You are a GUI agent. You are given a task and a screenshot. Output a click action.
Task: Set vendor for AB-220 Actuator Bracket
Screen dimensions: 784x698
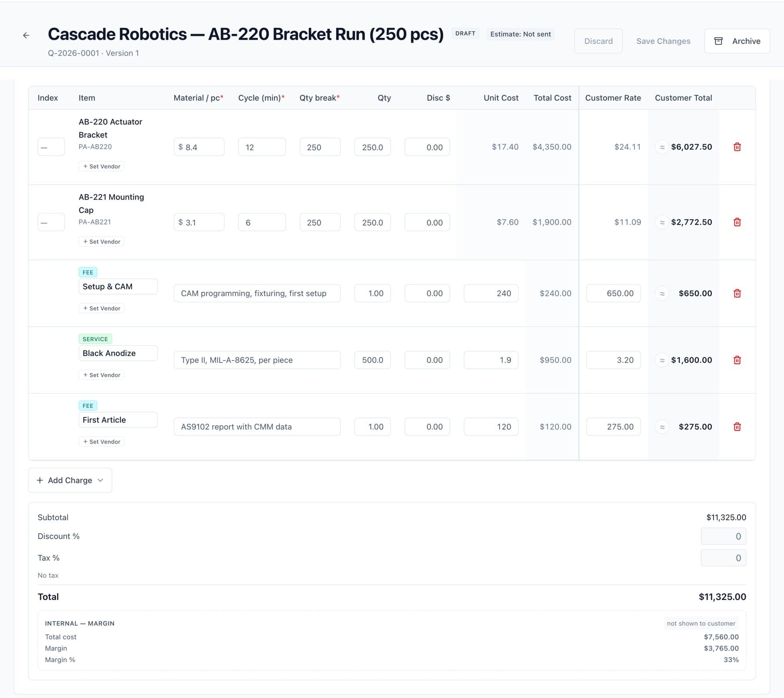tap(101, 166)
